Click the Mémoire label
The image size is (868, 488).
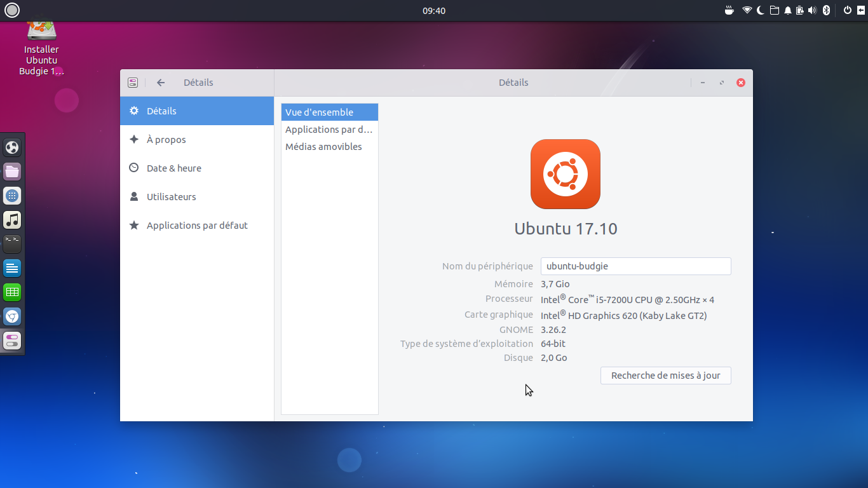tap(514, 284)
